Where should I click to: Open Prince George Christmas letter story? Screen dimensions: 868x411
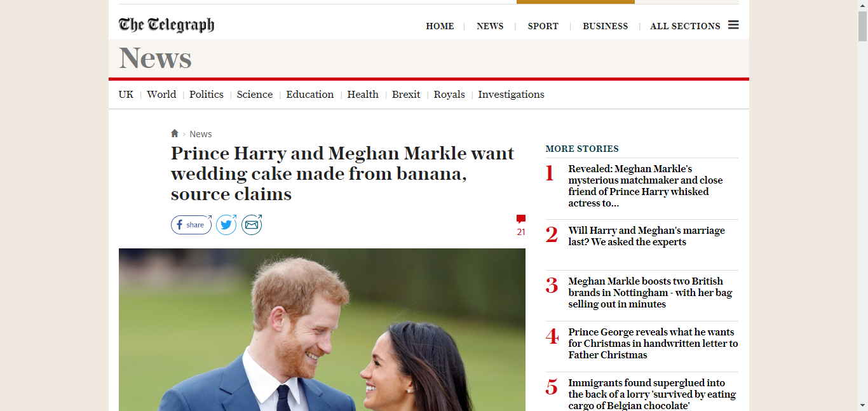coord(653,344)
